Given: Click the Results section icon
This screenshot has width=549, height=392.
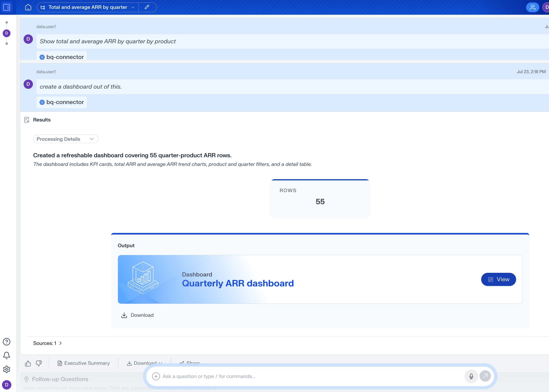Looking at the screenshot, I should click(x=27, y=120).
